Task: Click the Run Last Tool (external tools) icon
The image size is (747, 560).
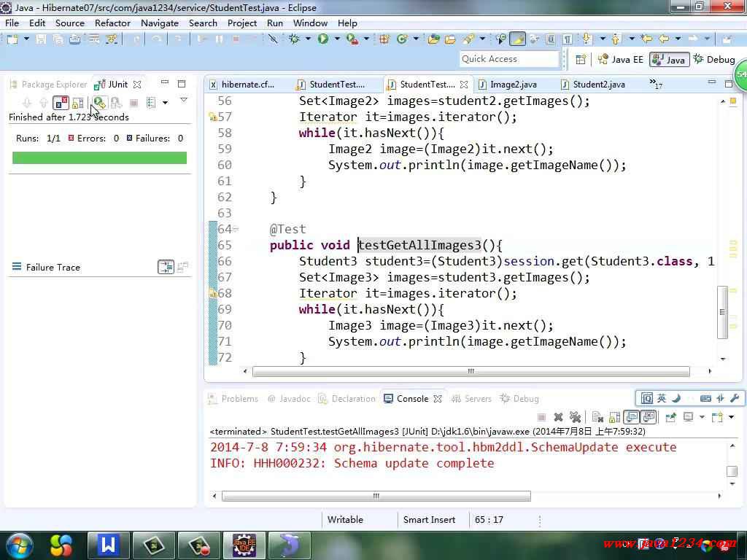Action: point(352,39)
